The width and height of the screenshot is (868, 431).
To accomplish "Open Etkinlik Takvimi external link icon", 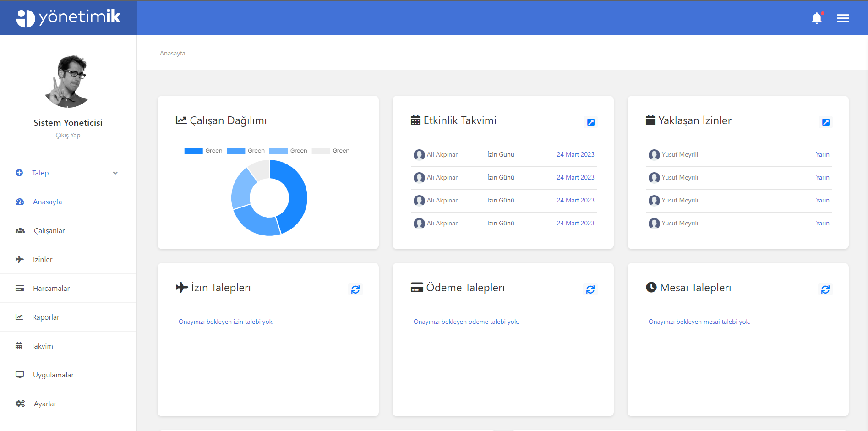I will (x=590, y=122).
